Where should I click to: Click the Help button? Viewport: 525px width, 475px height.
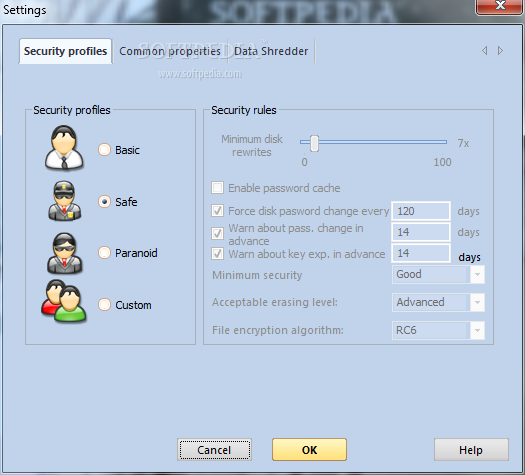point(471,450)
